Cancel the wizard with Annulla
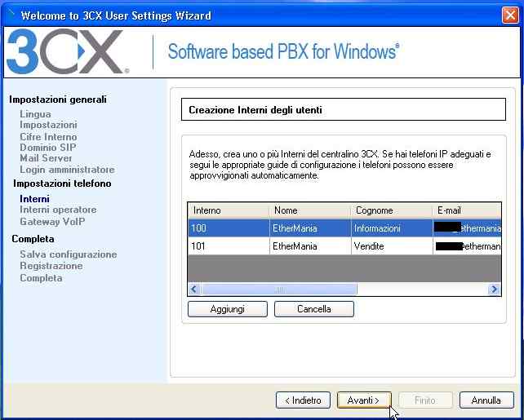The height and width of the screenshot is (420, 524). 486,400
